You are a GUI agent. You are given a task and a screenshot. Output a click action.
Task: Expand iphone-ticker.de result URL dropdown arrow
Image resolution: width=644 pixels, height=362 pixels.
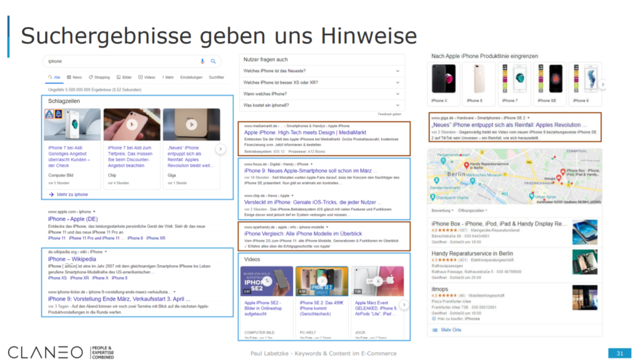click(x=175, y=291)
